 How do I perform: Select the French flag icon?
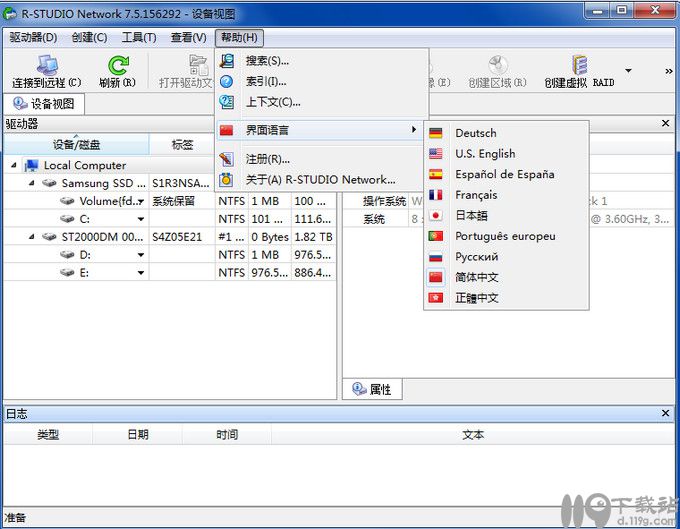[x=436, y=195]
